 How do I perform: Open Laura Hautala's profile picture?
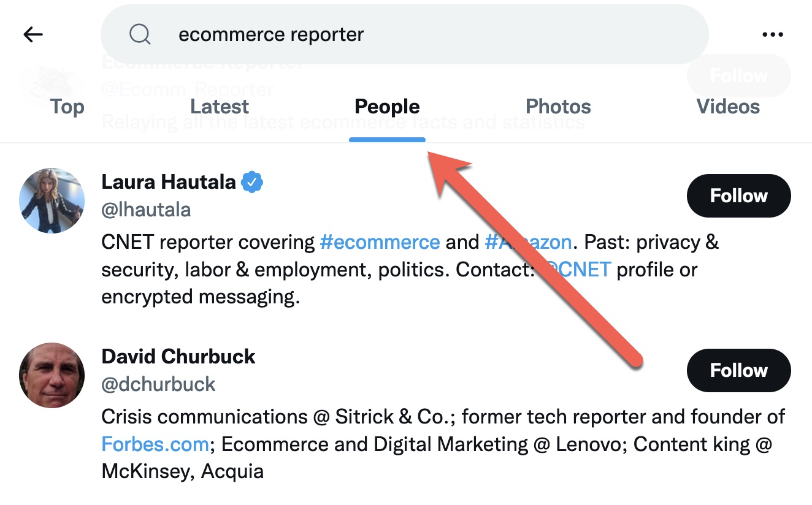coord(52,201)
